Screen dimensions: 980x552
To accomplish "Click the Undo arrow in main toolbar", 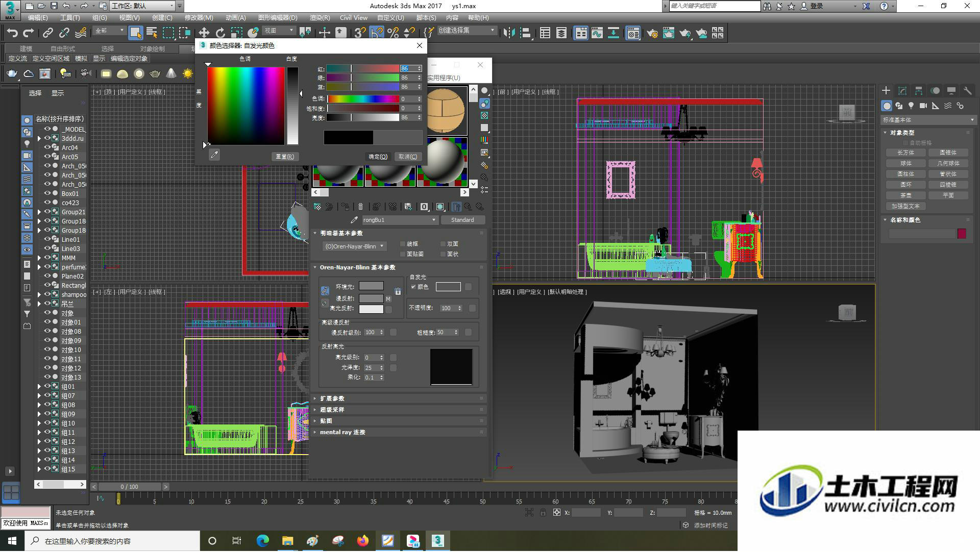I will tap(12, 33).
